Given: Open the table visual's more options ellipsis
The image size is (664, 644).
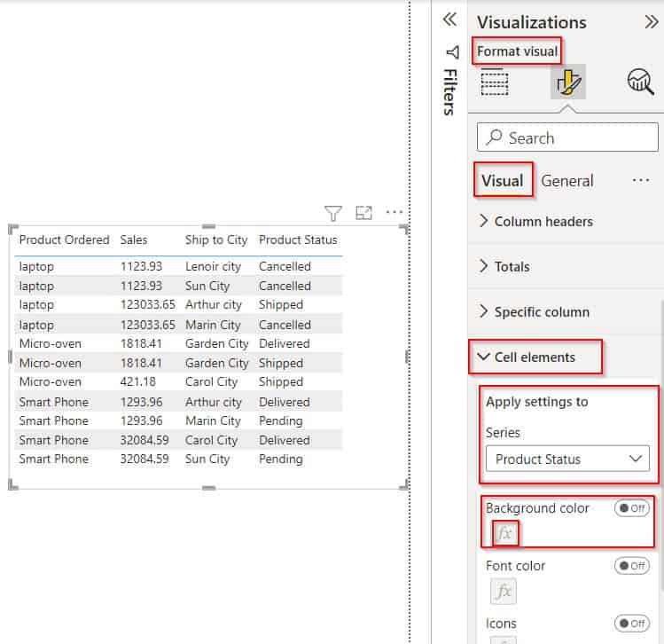Looking at the screenshot, I should coord(394,211).
